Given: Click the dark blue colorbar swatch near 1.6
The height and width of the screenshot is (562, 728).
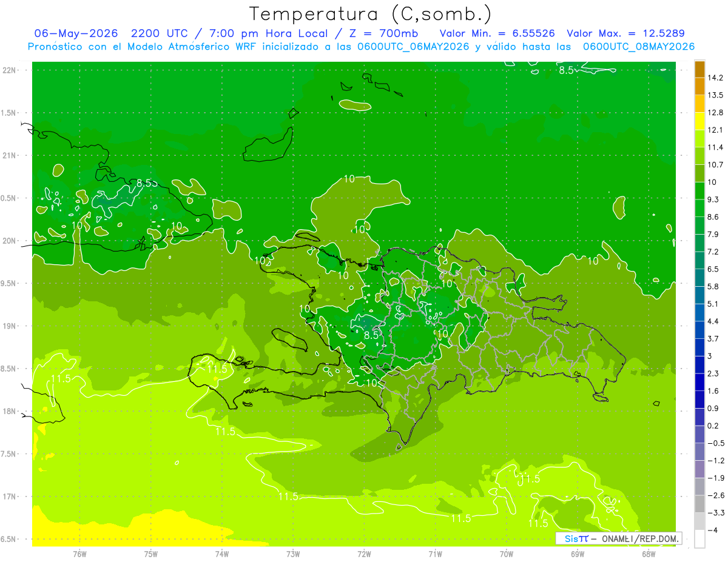Looking at the screenshot, I should (699, 382).
